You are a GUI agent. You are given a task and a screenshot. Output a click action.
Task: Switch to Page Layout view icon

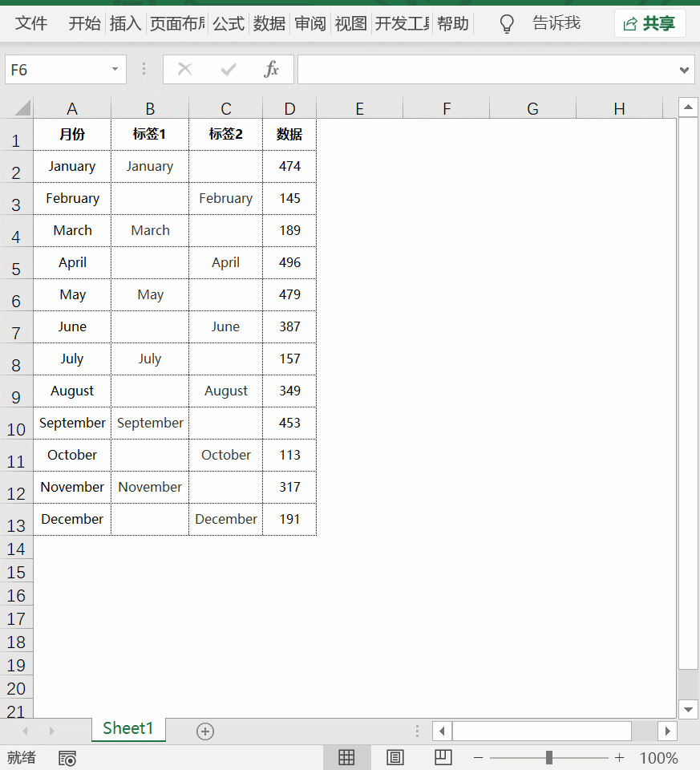click(395, 757)
